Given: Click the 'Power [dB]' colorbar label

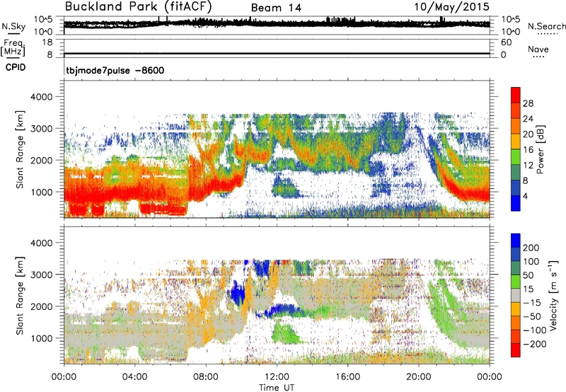Looking at the screenshot, I should (x=540, y=149).
